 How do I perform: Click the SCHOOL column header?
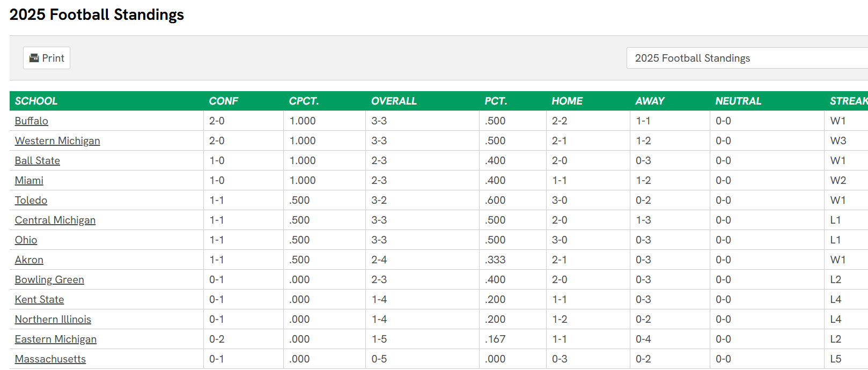(x=36, y=101)
